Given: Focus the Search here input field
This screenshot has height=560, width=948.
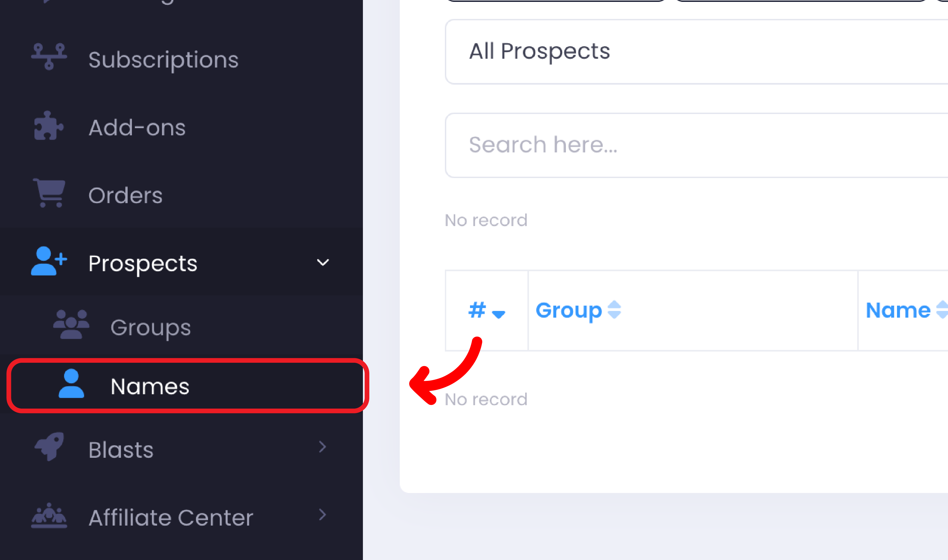Looking at the screenshot, I should (x=695, y=145).
